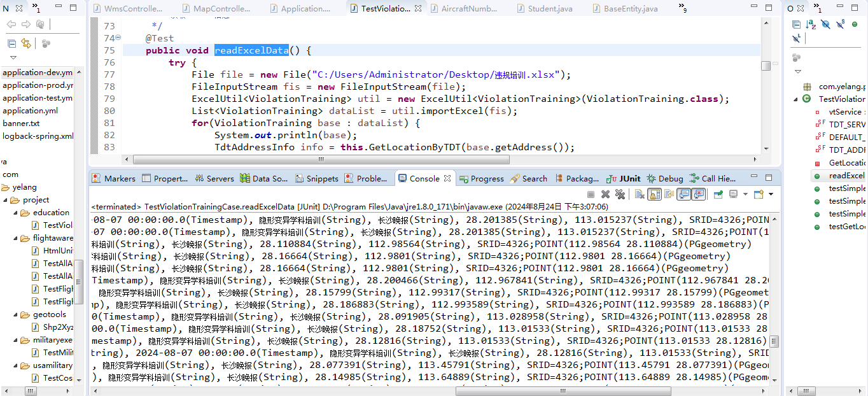The width and height of the screenshot is (868, 396).
Task: Switch to Markers tab
Action: [x=113, y=178]
